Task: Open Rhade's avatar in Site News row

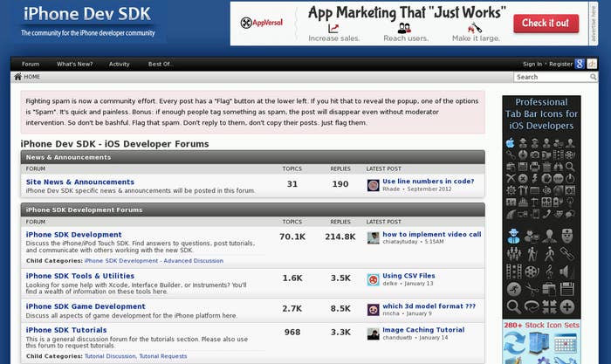Action: [373, 185]
